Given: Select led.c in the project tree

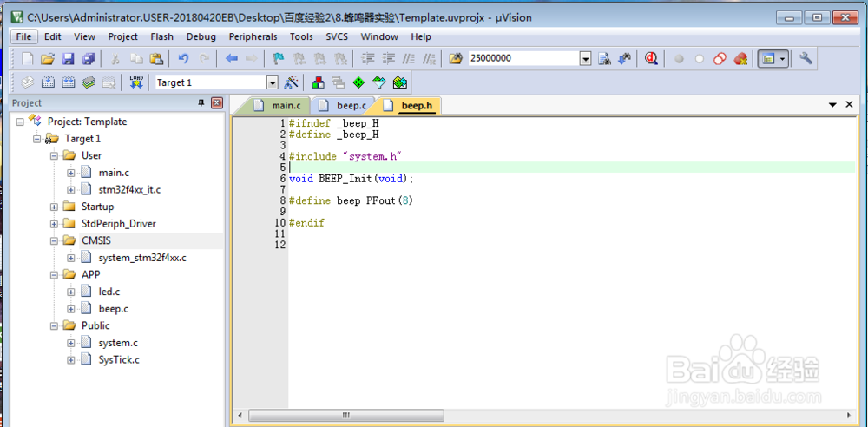Looking at the screenshot, I should click(x=109, y=292).
